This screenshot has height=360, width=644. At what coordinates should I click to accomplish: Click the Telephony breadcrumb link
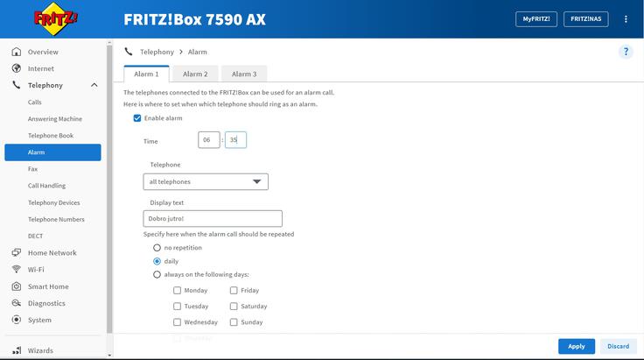click(x=157, y=52)
